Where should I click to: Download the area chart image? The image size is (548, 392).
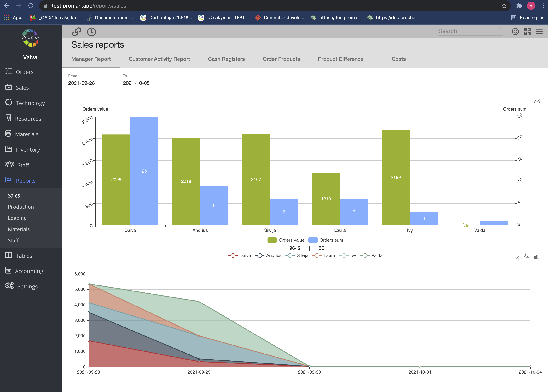click(x=516, y=257)
